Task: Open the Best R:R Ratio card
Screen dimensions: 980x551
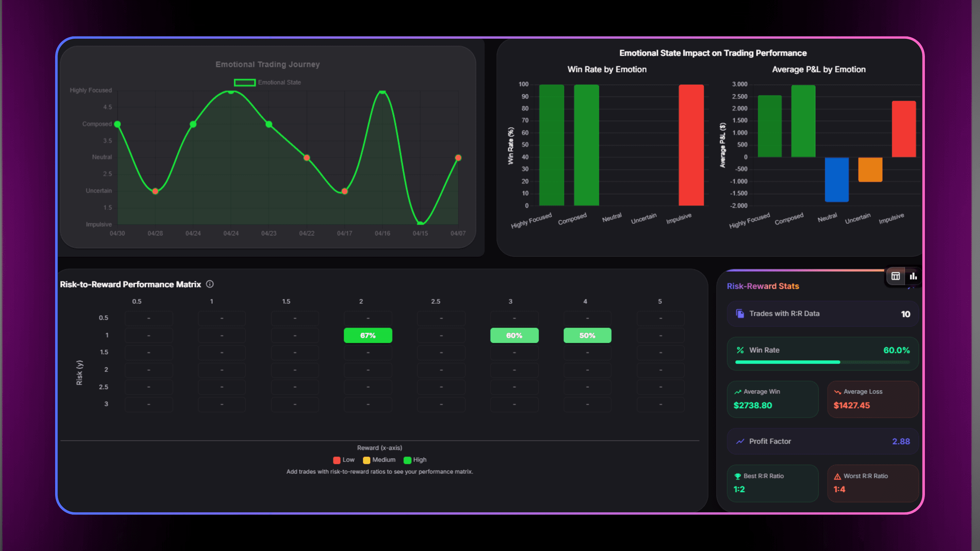Action: point(773,483)
